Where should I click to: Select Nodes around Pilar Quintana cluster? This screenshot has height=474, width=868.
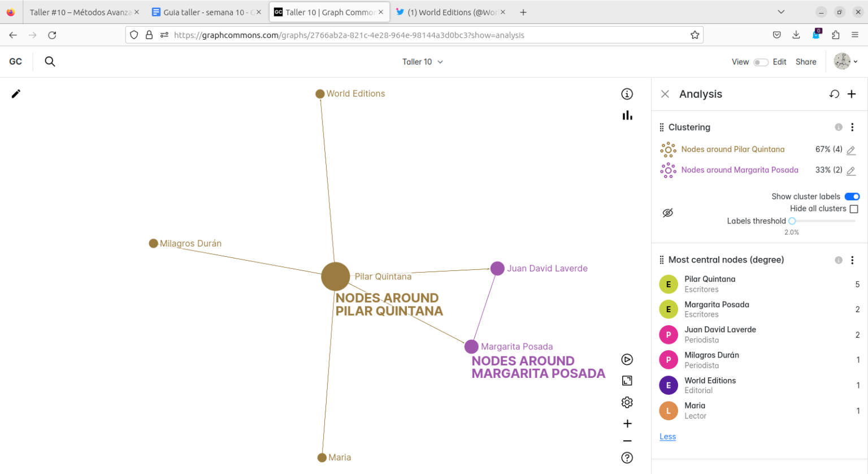click(x=732, y=149)
